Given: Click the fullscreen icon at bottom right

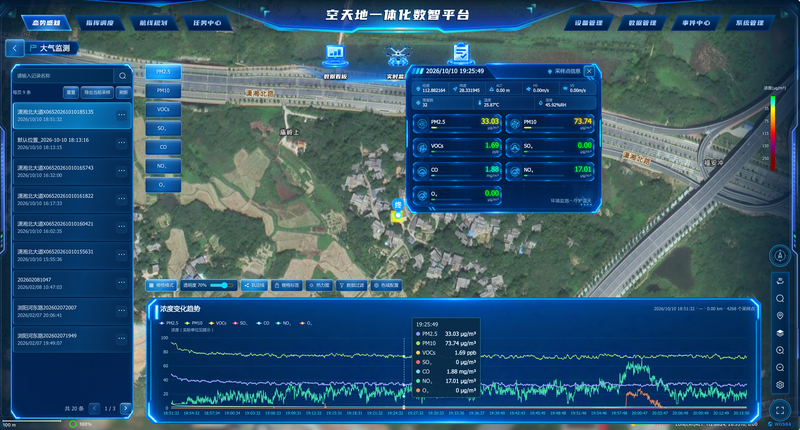Looking at the screenshot, I should pyautogui.click(x=780, y=410).
